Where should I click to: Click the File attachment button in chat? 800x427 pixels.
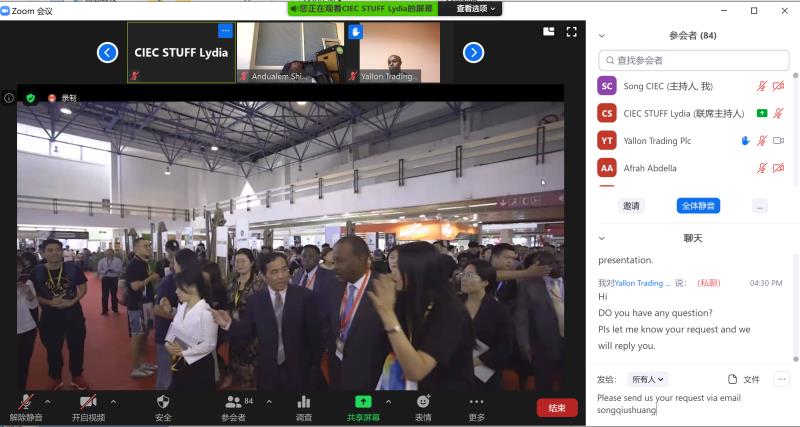[x=744, y=380]
